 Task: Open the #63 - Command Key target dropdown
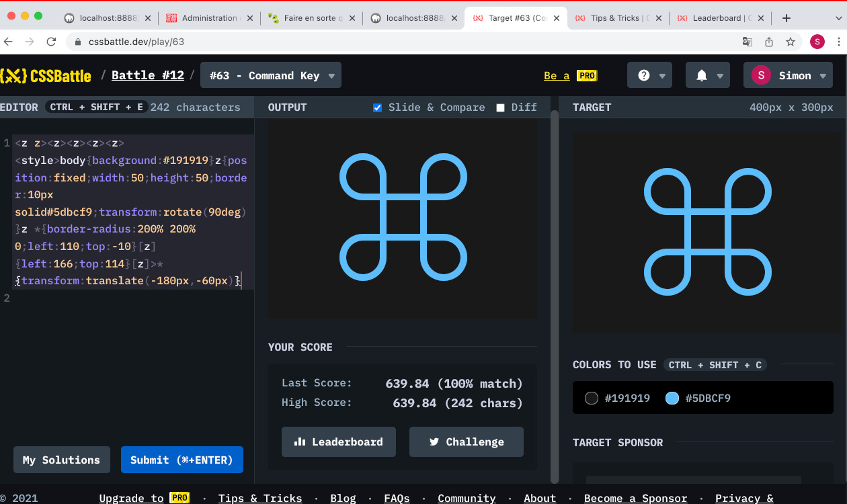click(x=271, y=75)
